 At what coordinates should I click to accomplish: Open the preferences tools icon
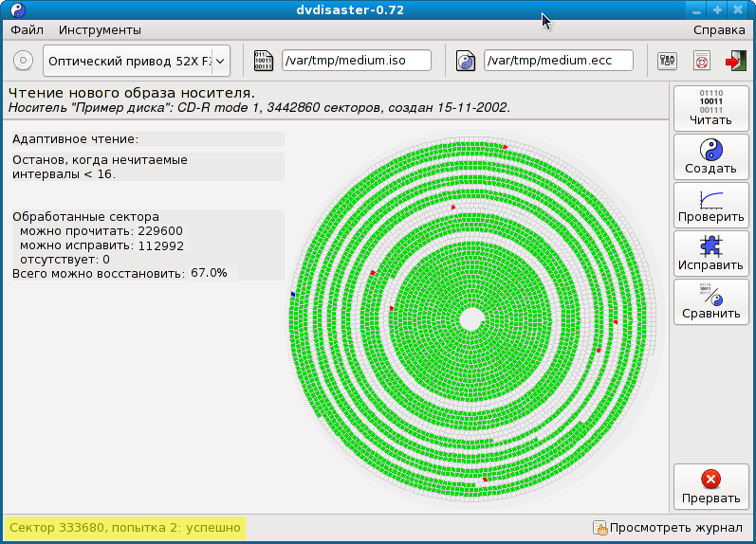click(667, 61)
